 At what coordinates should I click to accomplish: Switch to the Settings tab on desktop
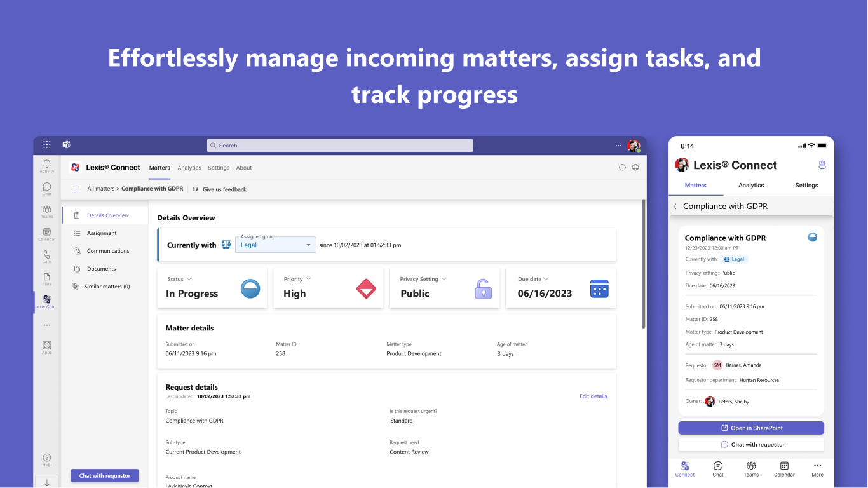[219, 168]
